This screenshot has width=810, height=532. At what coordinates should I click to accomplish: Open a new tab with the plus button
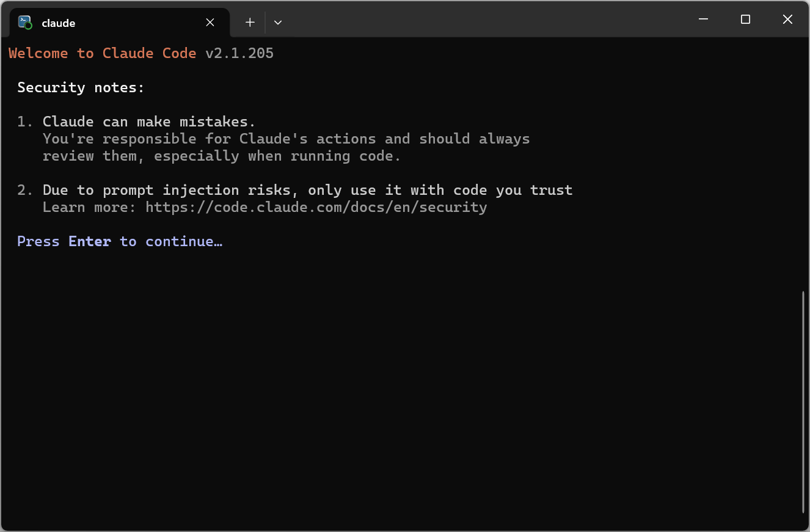[x=250, y=23]
